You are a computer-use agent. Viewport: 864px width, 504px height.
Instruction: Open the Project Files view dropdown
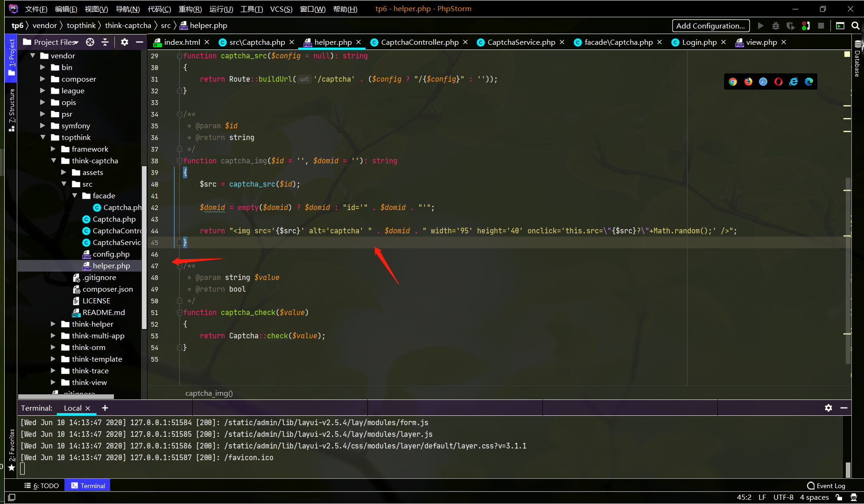coord(55,42)
